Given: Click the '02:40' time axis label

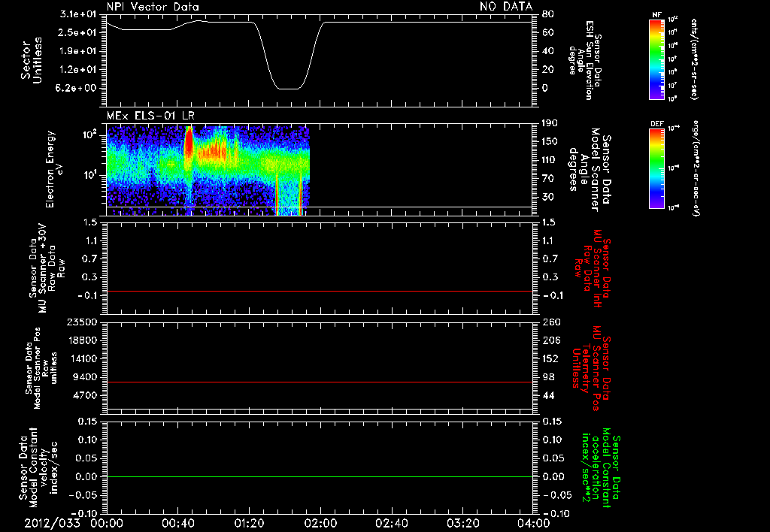Looking at the screenshot, I should [x=391, y=523].
